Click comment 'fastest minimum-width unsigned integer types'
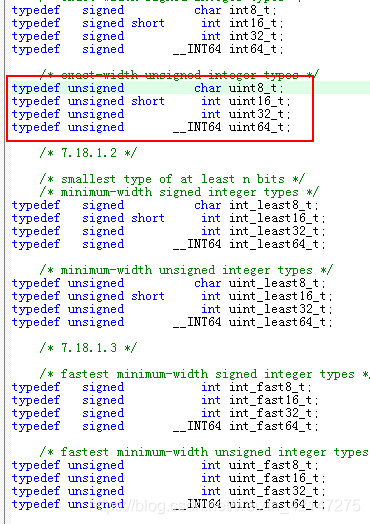370x524 pixels. click(x=205, y=452)
